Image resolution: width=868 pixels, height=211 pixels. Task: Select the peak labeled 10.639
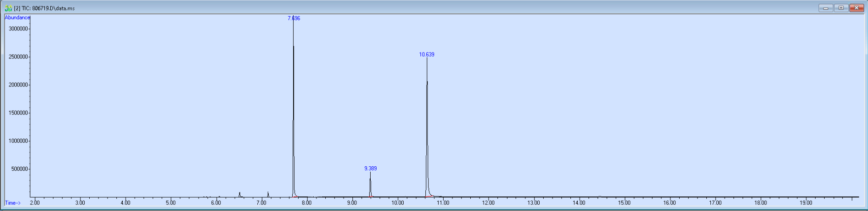pyautogui.click(x=427, y=55)
